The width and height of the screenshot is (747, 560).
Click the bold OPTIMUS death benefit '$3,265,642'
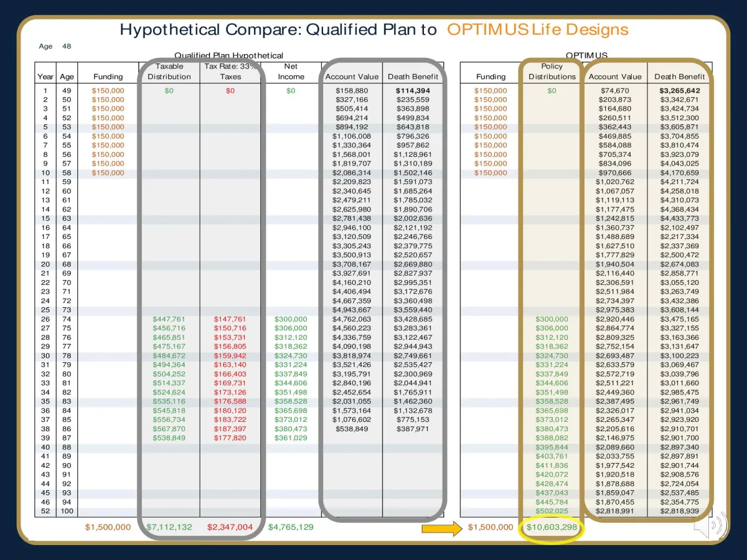coord(679,90)
